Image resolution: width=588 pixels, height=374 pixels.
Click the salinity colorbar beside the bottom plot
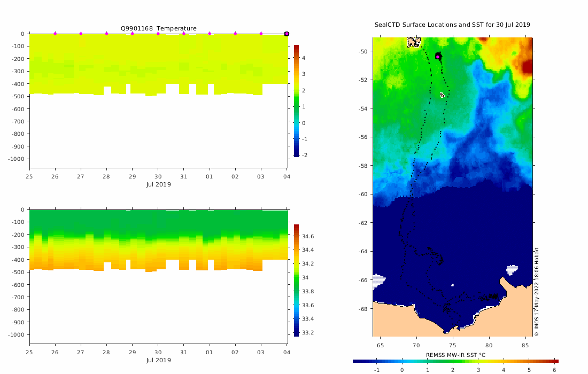(x=296, y=280)
